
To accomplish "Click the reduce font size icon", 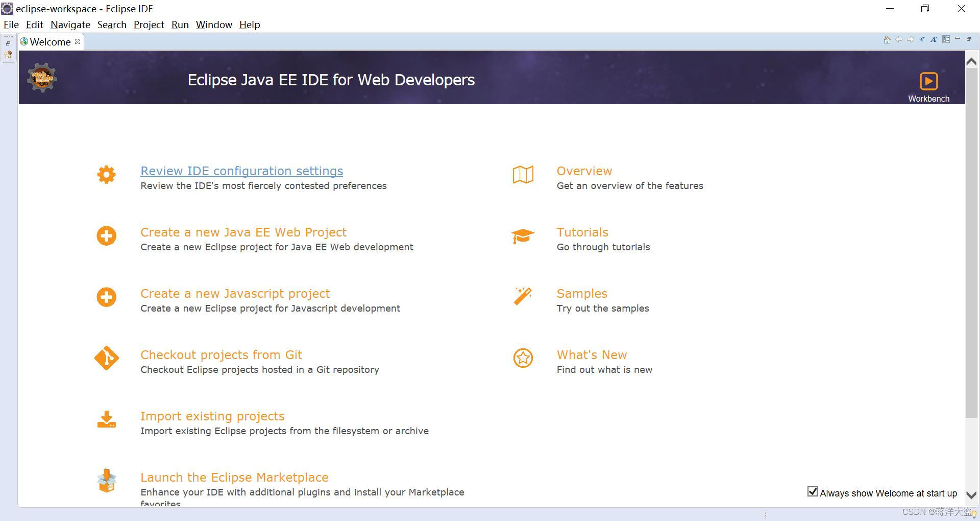I will point(922,40).
